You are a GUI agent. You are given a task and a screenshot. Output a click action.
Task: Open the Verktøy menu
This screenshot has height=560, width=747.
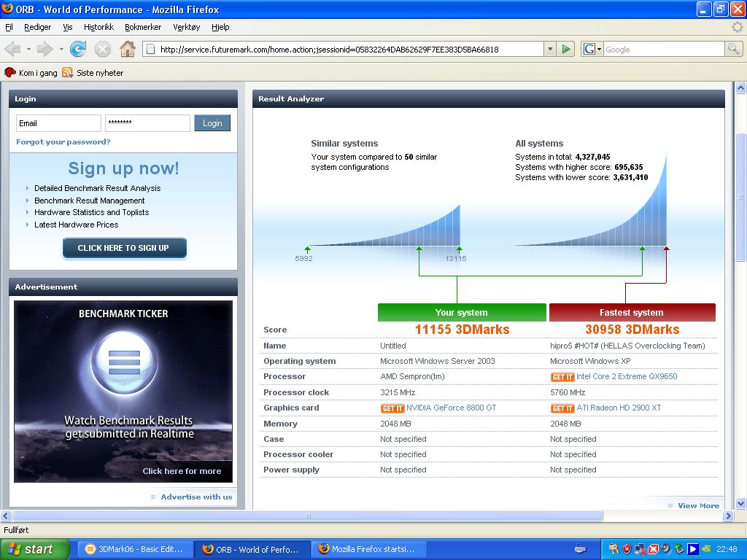[186, 27]
